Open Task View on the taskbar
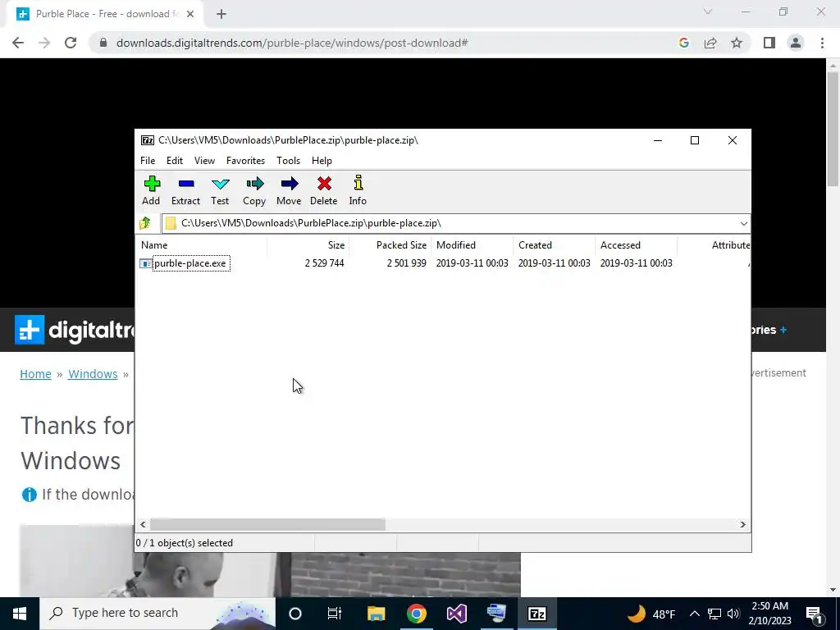The image size is (840, 630). click(x=335, y=614)
